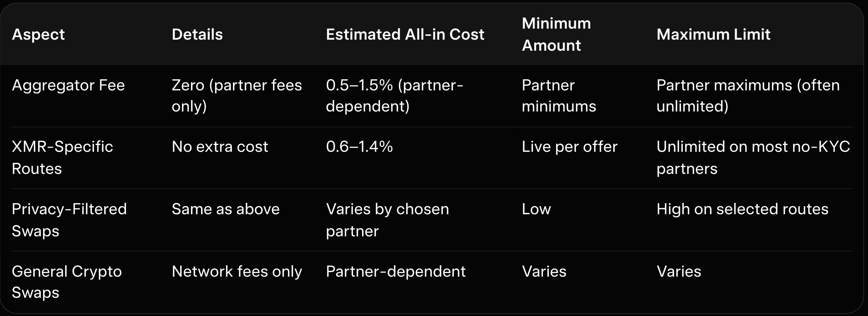
Task: Select the XMR-Specific Routes row label
Action: (x=62, y=157)
